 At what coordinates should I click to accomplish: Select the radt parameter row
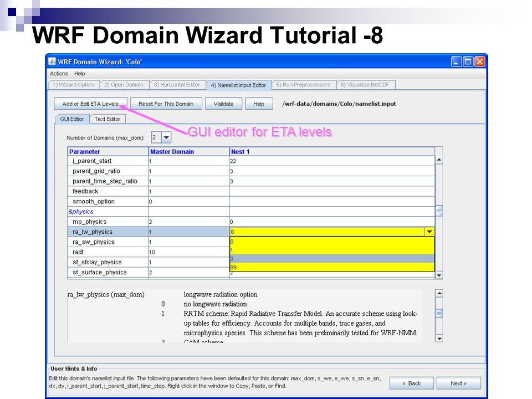108,252
